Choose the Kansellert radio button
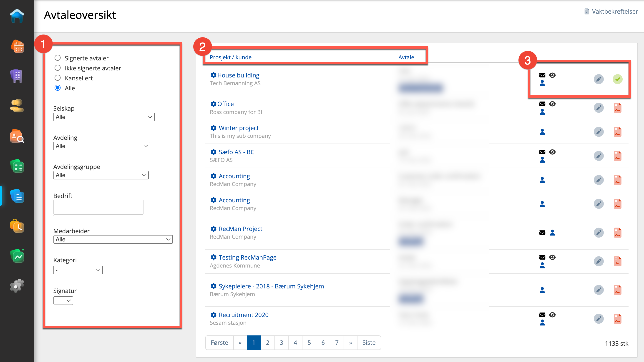The height and width of the screenshot is (362, 644). [x=58, y=78]
